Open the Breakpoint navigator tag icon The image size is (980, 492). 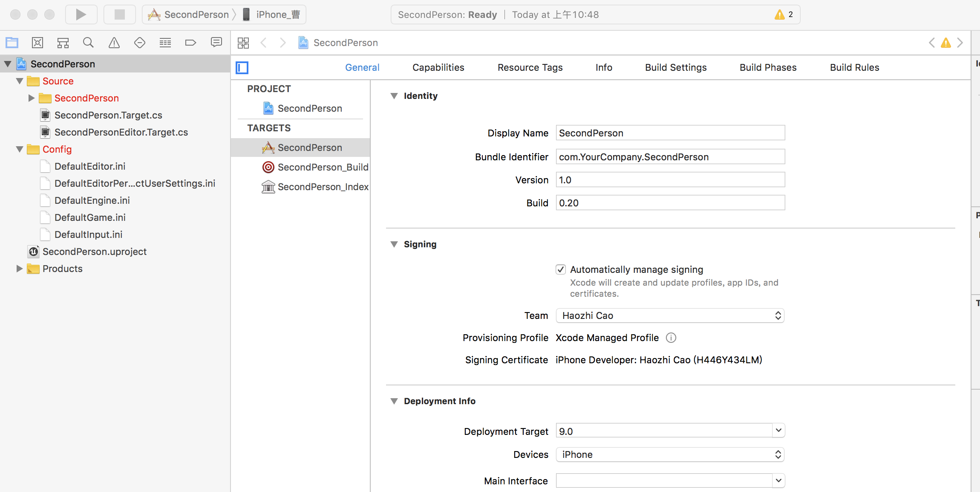190,43
